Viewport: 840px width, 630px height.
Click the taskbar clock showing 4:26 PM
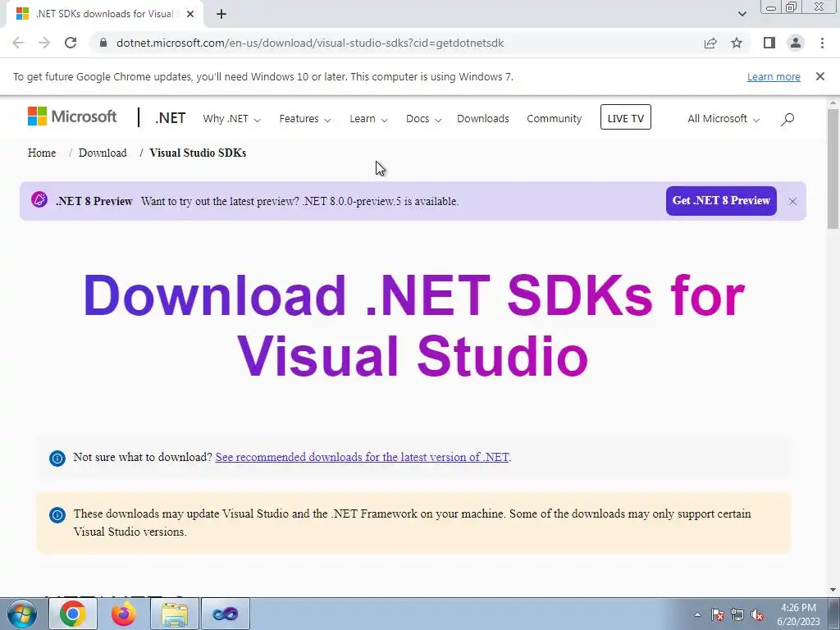click(x=798, y=614)
